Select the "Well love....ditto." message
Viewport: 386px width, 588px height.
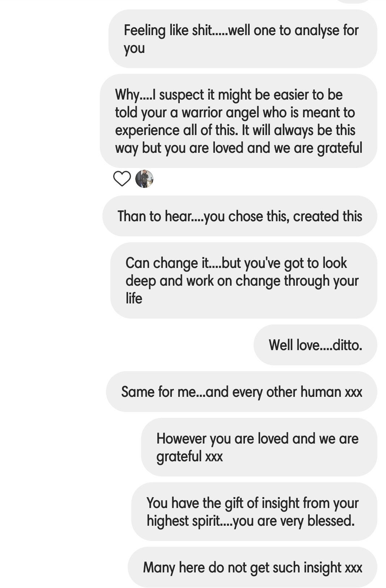pyautogui.click(x=315, y=345)
